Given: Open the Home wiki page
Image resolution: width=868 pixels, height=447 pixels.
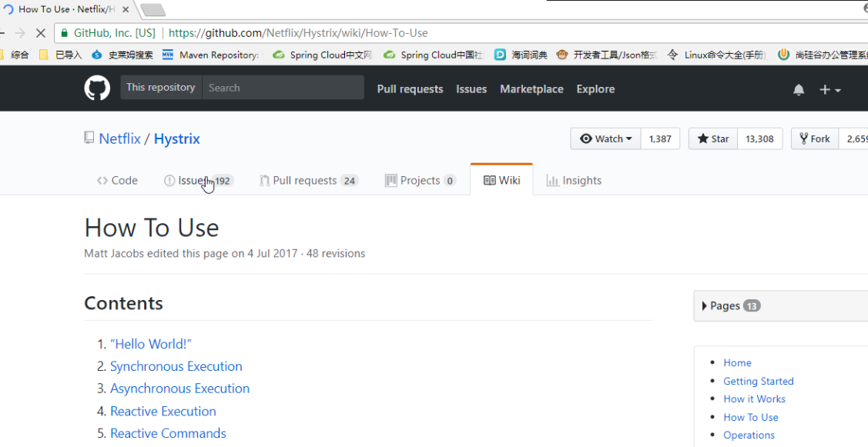Looking at the screenshot, I should [737, 363].
